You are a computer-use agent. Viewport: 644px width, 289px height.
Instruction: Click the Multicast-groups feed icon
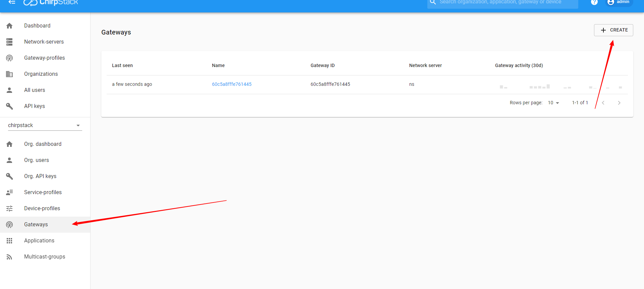(9, 257)
